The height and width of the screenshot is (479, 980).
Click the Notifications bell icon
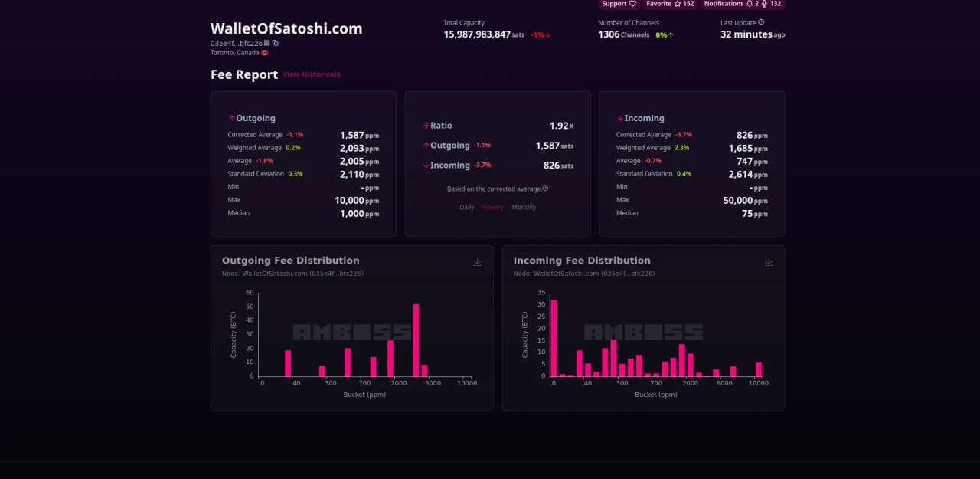[x=750, y=4]
